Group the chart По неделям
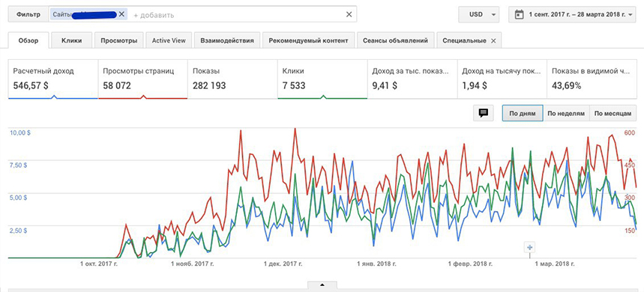 (x=566, y=113)
